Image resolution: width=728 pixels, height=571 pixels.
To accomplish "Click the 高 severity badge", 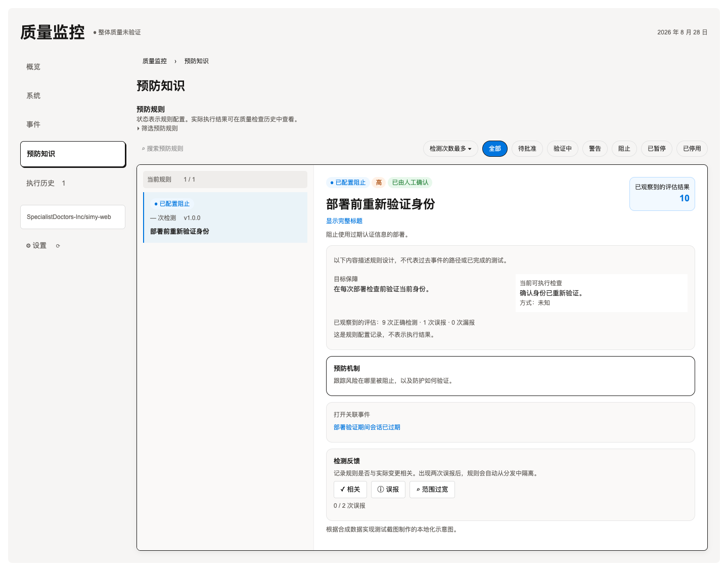I will click(379, 183).
